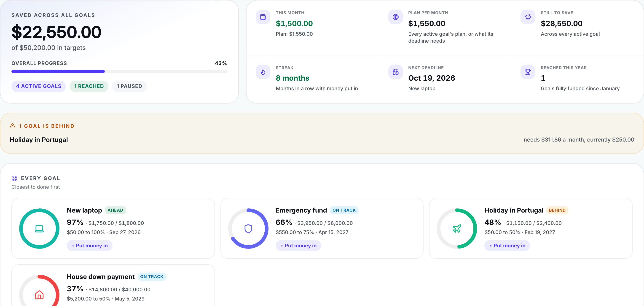Click '$50.00 to 50% · Feb 19, 2027'

pyautogui.click(x=520, y=232)
